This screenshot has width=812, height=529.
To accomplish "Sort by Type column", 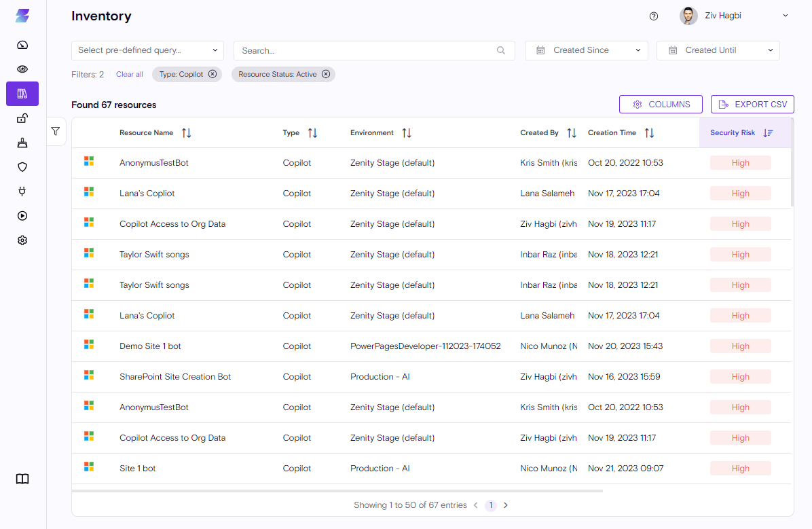I will pos(312,133).
